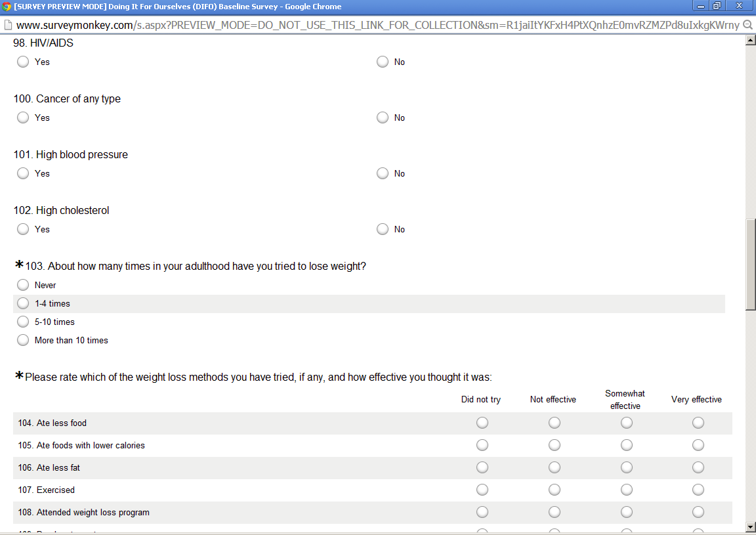Choose the 1-4 times option
The image size is (756, 535).
click(23, 303)
